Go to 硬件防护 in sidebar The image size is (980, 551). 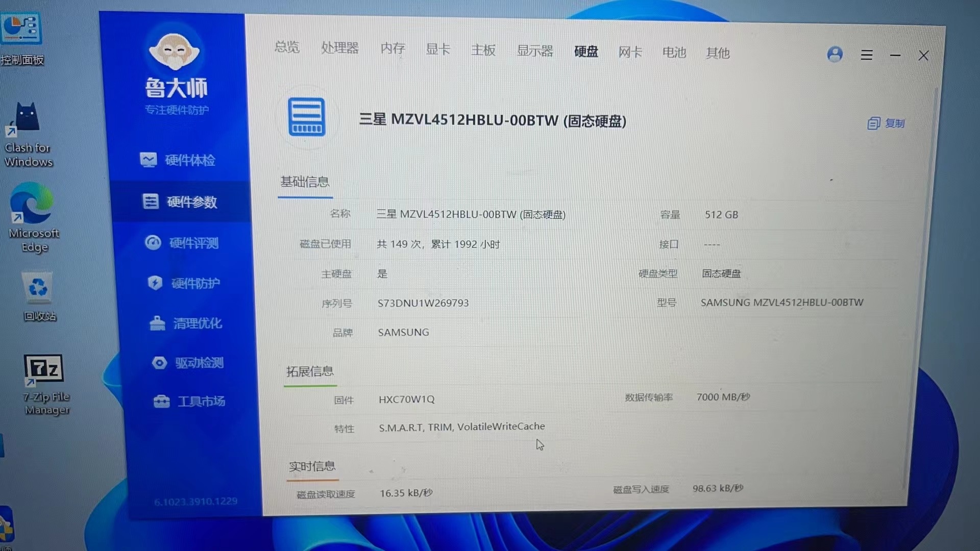coord(184,283)
